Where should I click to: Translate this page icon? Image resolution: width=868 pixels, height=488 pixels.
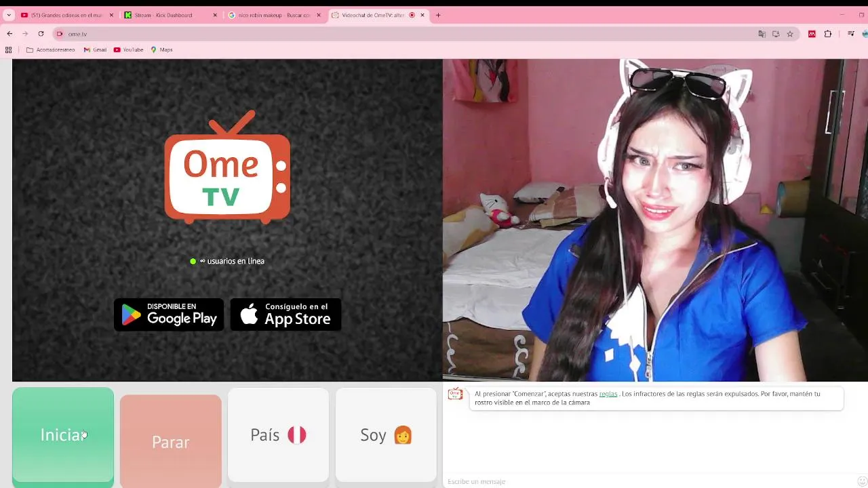762,34
